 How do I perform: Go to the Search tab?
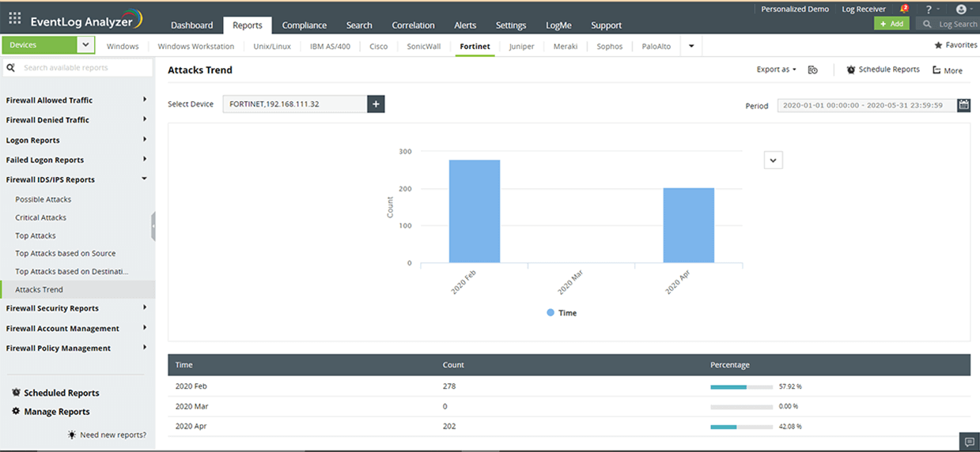[x=358, y=25]
